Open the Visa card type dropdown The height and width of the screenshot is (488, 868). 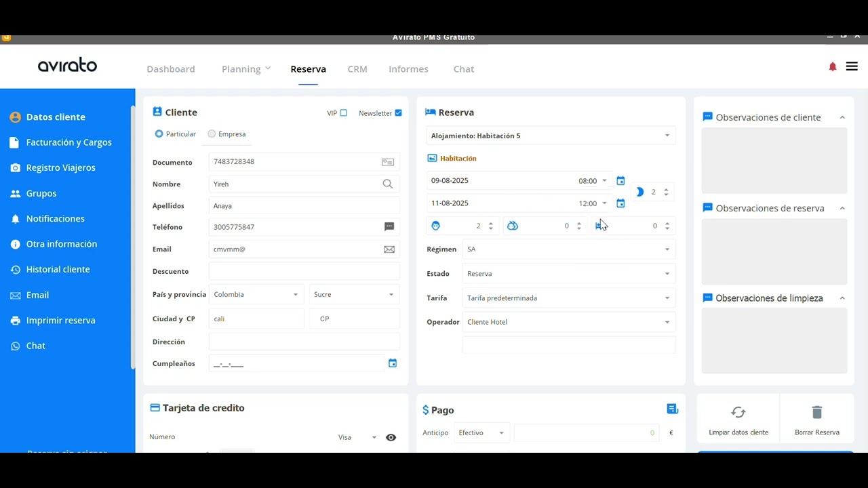[357, 437]
